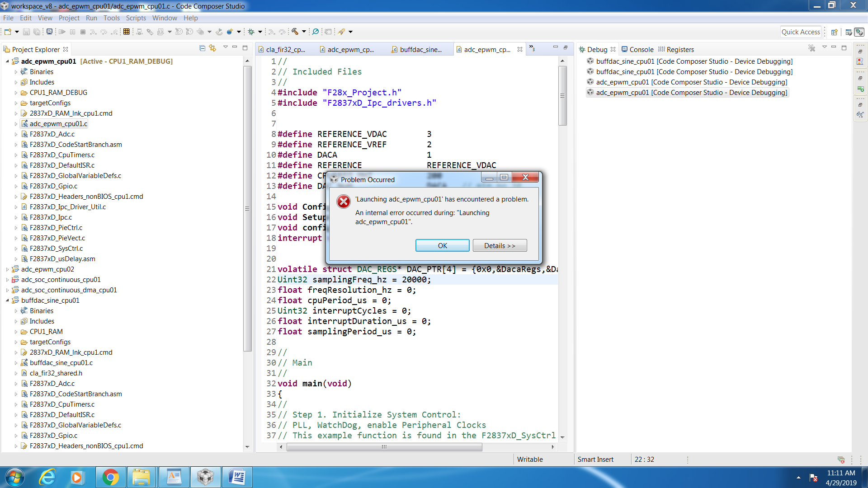Select adc_epwm_cpu01.c in Project Explorer
Screen dimensions: 868x488
(58, 124)
